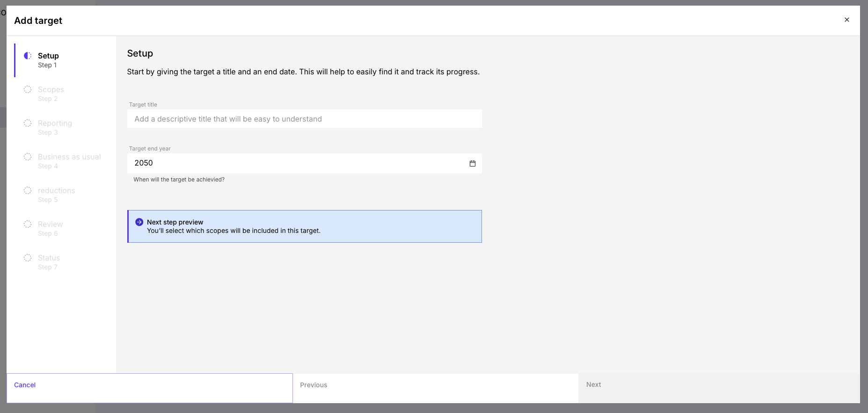The image size is (868, 413).
Task: Open the calendar picker for end year
Action: (x=472, y=163)
